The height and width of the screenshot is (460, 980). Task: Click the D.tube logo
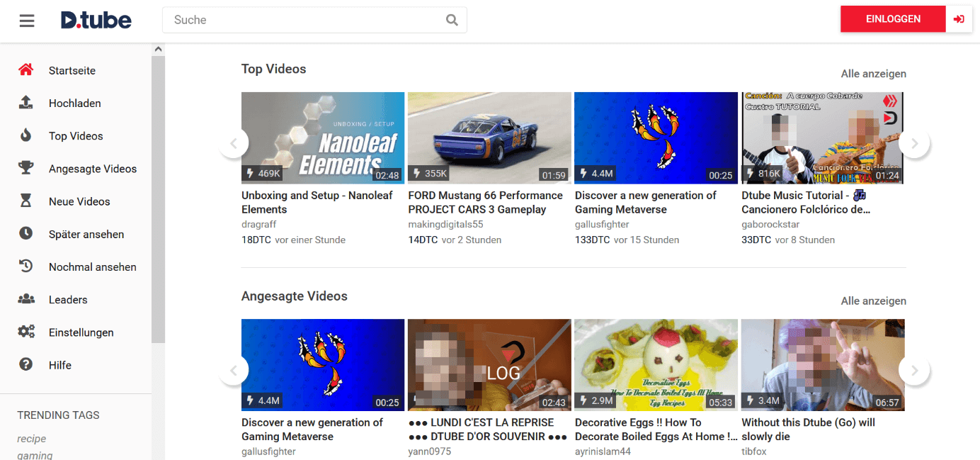click(x=96, y=20)
